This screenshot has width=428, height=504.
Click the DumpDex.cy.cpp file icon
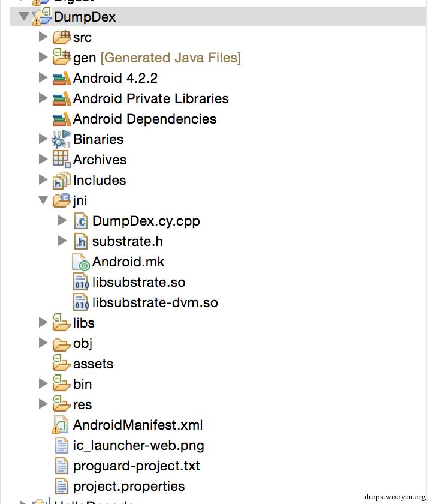point(80,221)
